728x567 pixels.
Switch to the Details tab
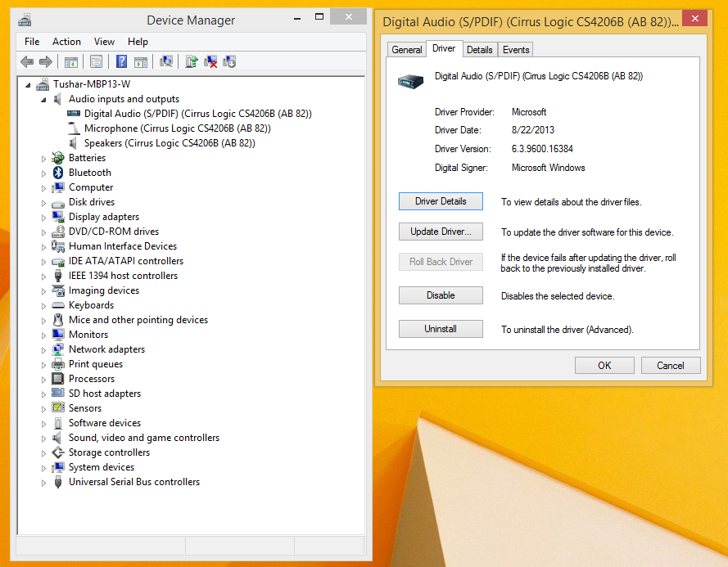(480, 50)
